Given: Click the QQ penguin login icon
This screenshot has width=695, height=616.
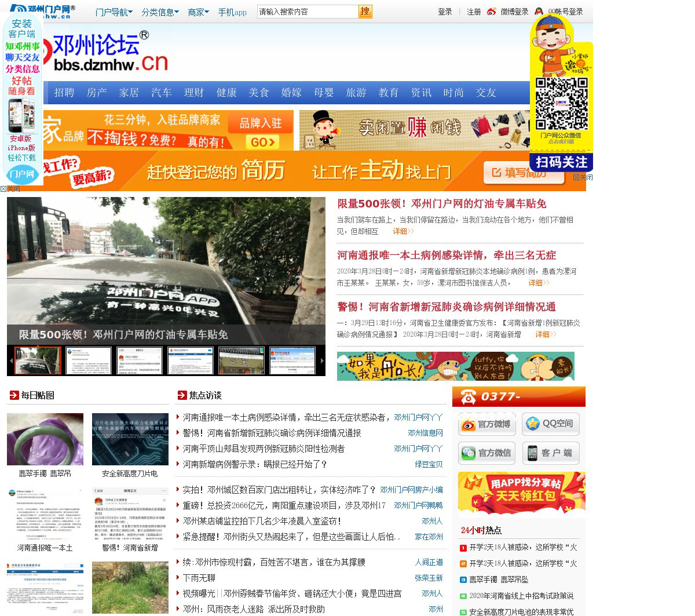Looking at the screenshot, I should click(539, 12).
